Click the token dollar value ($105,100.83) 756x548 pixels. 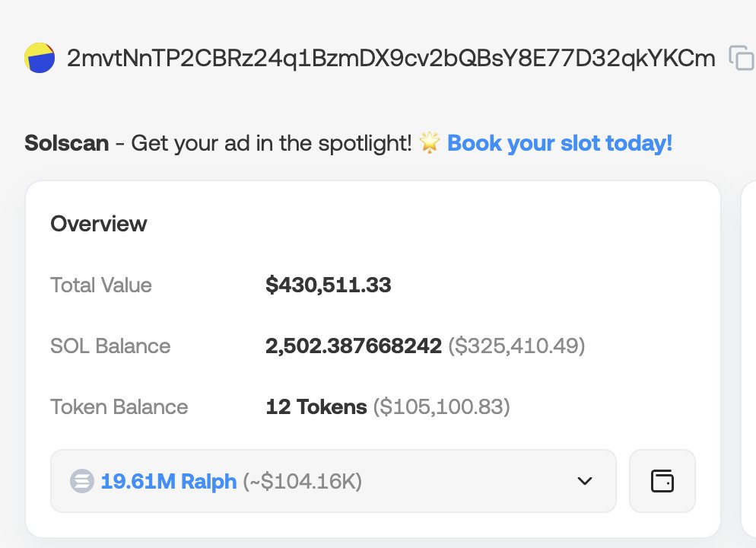pos(441,407)
